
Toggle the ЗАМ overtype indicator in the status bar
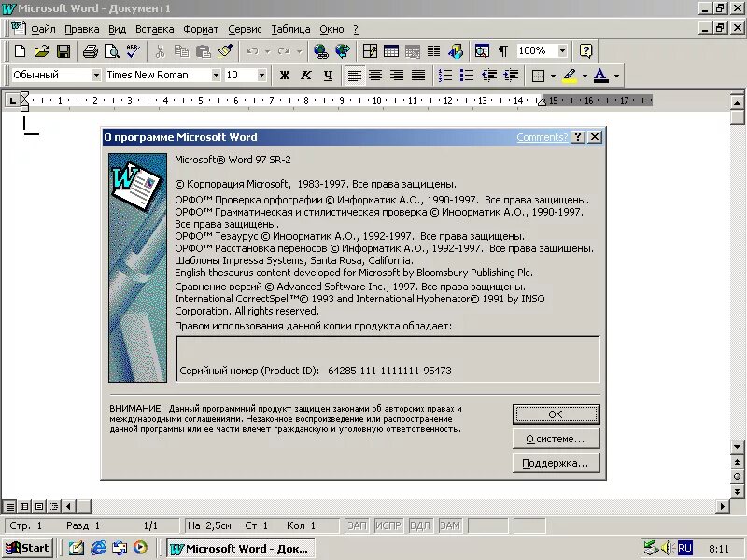(450, 525)
